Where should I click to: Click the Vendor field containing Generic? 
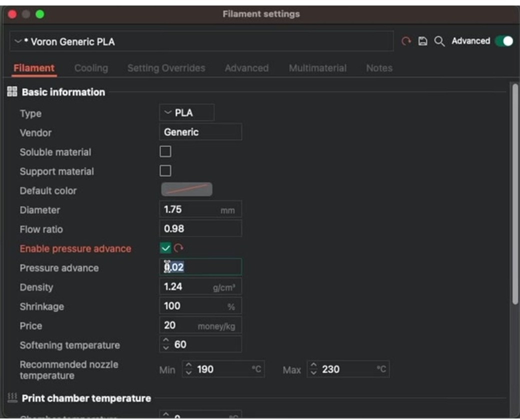tap(200, 132)
